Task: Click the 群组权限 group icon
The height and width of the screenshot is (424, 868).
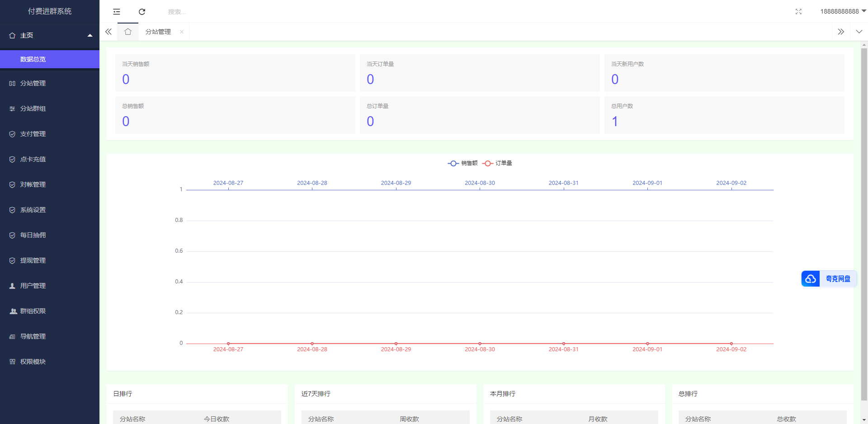Action: (x=13, y=311)
